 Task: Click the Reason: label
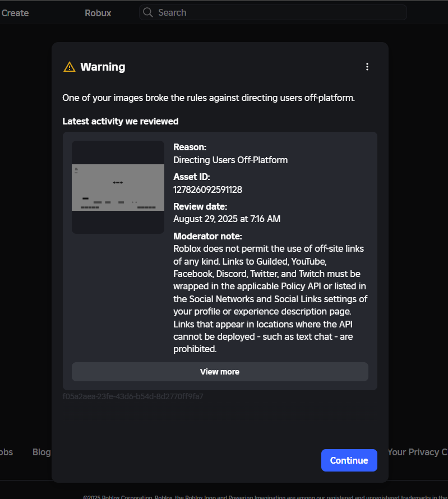pyautogui.click(x=190, y=147)
